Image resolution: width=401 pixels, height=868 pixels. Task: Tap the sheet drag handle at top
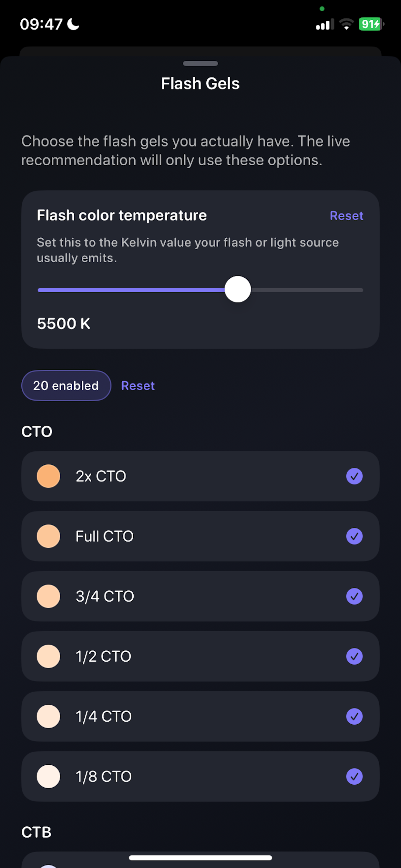click(200, 63)
